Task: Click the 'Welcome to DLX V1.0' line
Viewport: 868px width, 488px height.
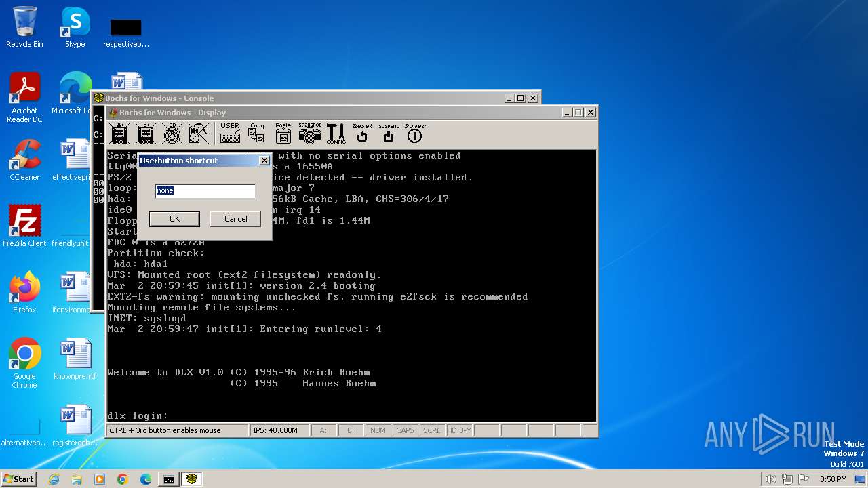Action: pyautogui.click(x=239, y=372)
